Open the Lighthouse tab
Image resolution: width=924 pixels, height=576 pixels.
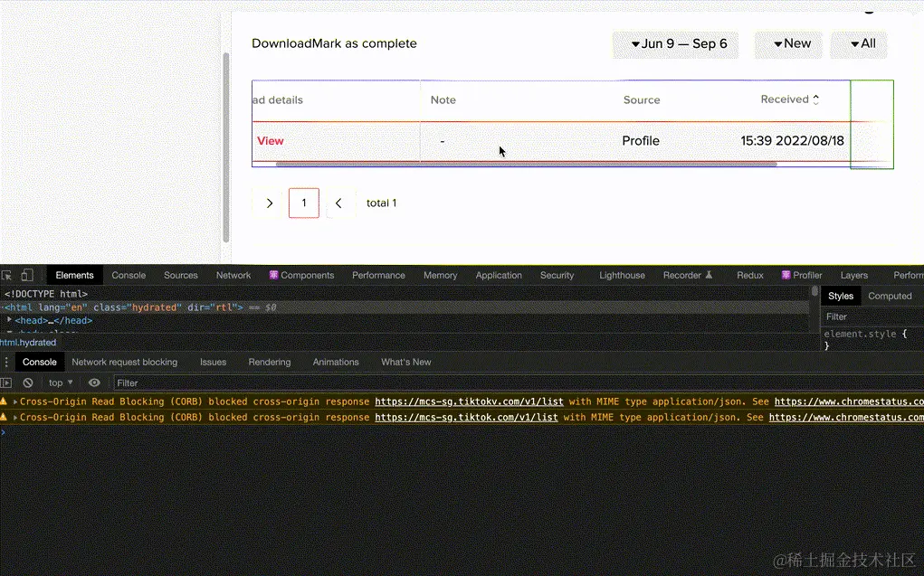(x=622, y=275)
